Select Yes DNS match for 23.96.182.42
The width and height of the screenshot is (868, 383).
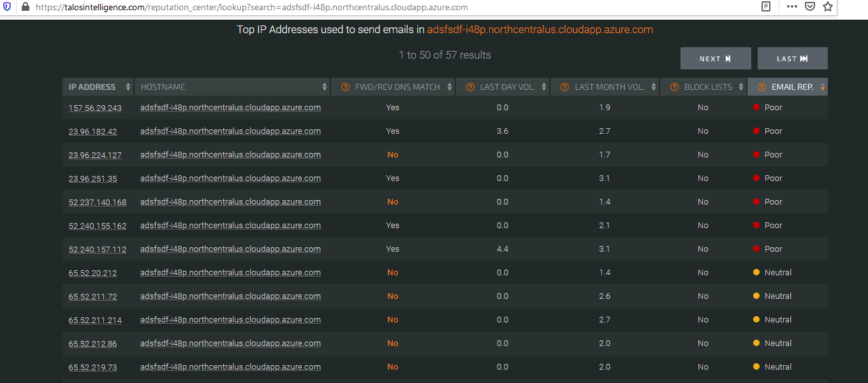coord(392,131)
